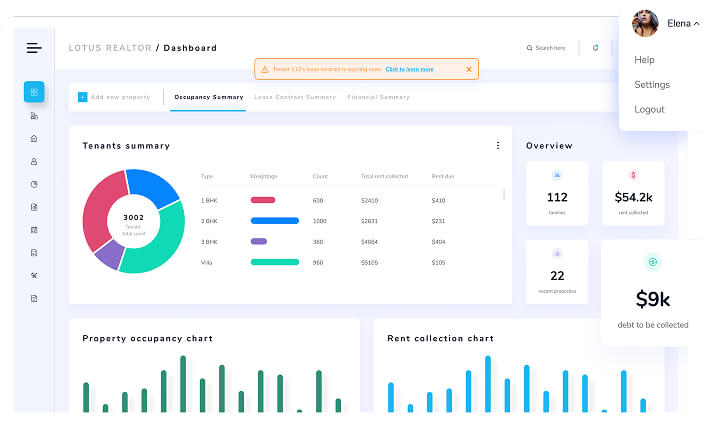Viewport: 712px width, 424px height.
Task: Collapse the Elena user dropdown
Action: pos(698,23)
